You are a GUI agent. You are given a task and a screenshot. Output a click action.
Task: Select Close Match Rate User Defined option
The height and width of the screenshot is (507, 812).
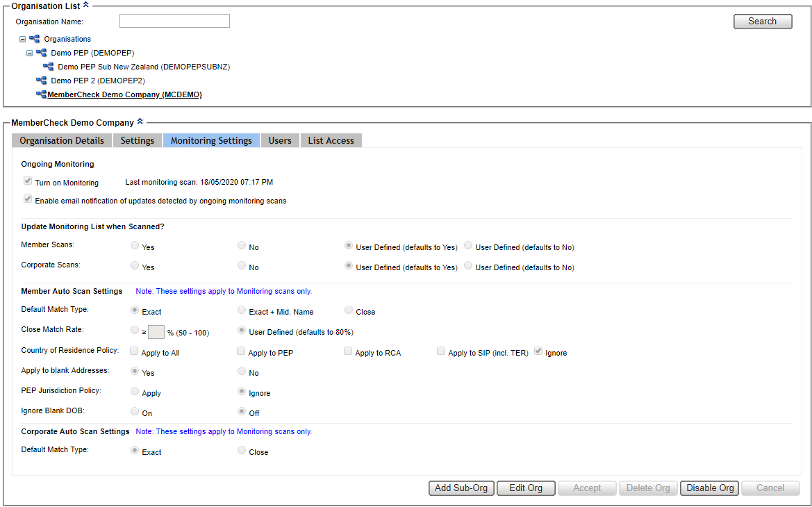(241, 331)
